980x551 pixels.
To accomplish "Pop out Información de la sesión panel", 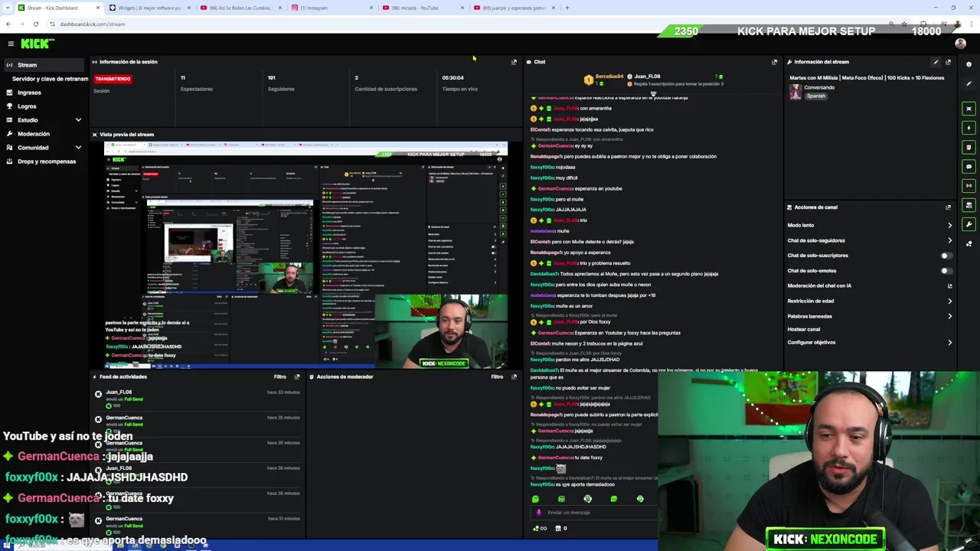I will pos(514,62).
